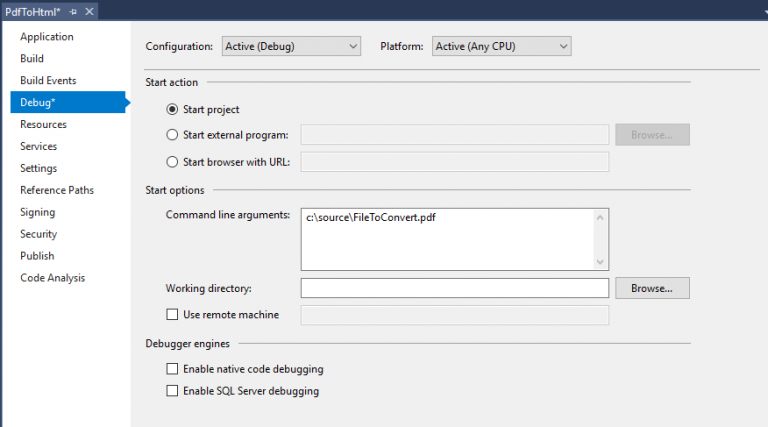Toggle Enable SQL Server debugging
The width and height of the screenshot is (768, 427).
coord(173,391)
